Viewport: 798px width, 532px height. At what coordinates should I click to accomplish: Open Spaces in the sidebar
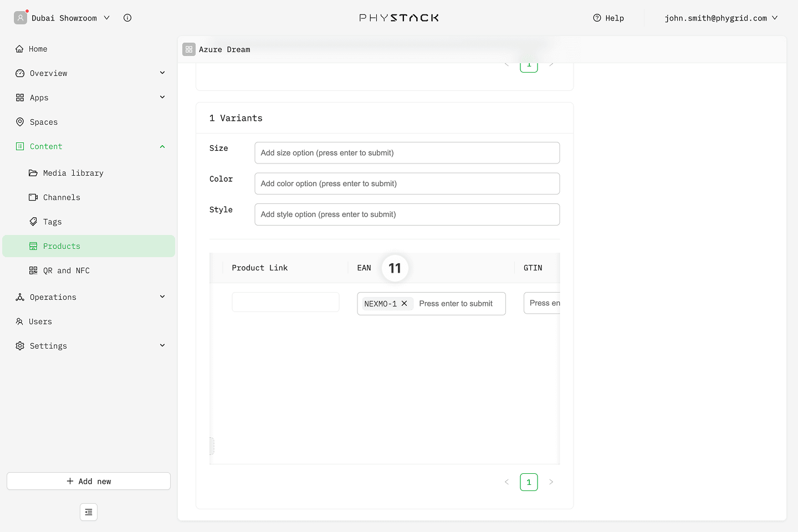click(x=89, y=122)
